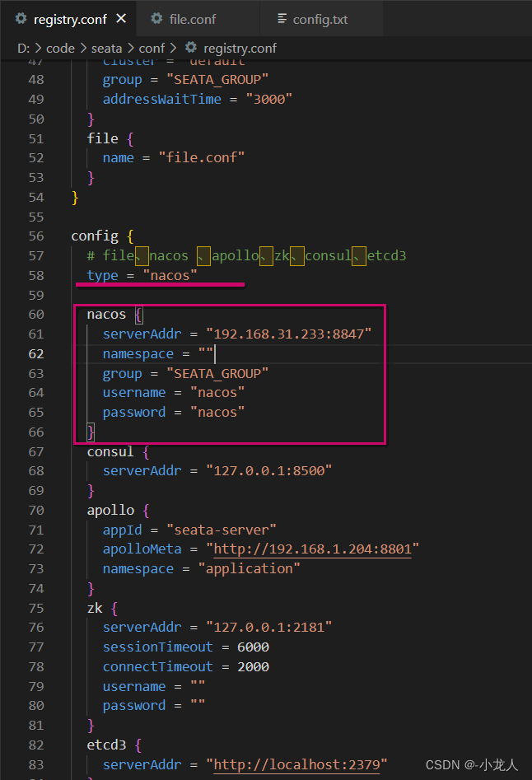Image resolution: width=532 pixels, height=780 pixels.
Task: Place cursor on the SEATA_GROUP value on line 63
Action: [x=217, y=374]
